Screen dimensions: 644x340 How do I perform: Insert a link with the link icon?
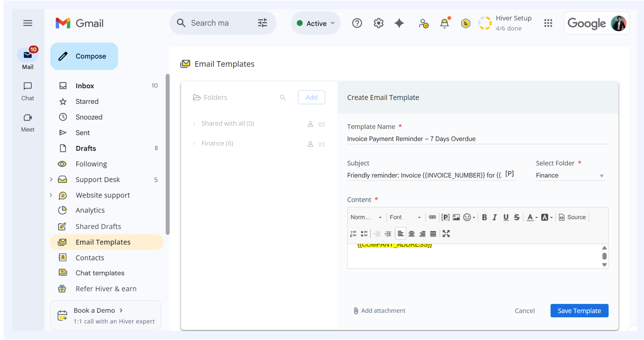[x=432, y=217]
